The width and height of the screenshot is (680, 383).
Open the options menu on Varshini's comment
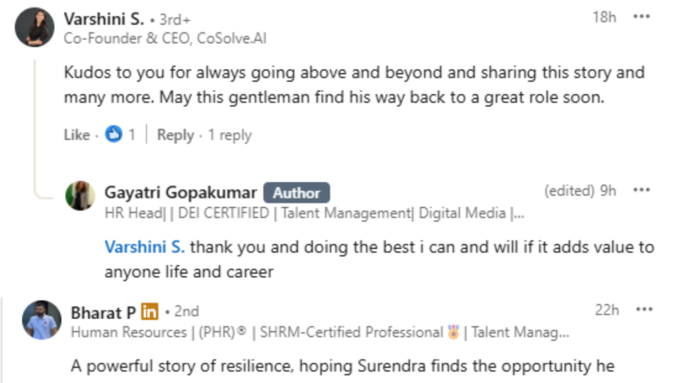(641, 17)
